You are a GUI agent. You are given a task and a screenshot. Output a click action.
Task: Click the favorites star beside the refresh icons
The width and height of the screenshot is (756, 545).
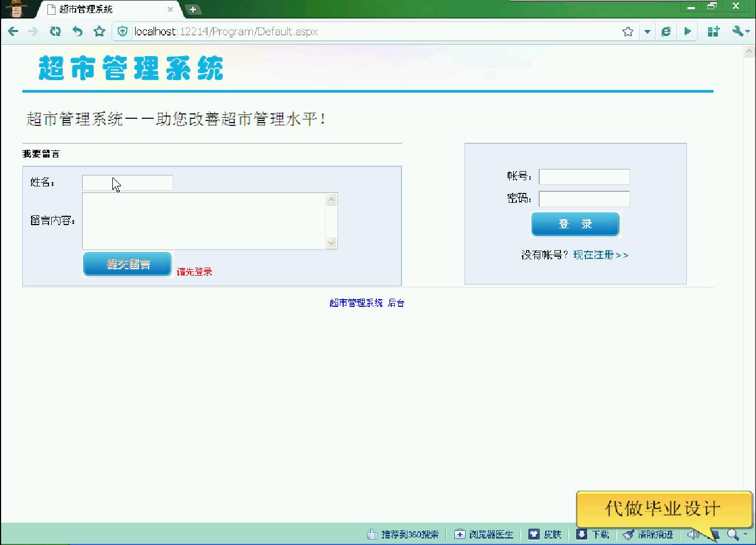[99, 32]
